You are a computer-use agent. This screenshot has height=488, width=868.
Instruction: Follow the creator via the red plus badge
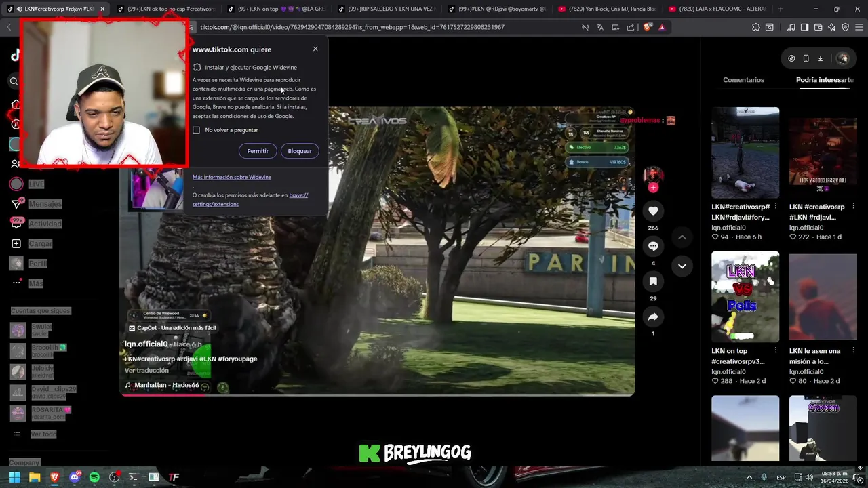click(x=653, y=188)
